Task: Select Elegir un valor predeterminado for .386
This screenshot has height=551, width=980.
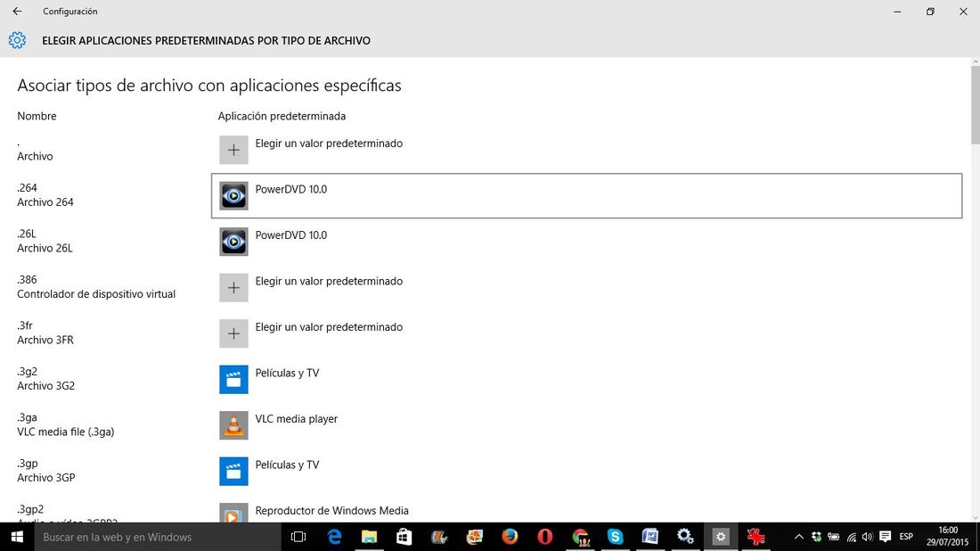Action: tap(586, 288)
